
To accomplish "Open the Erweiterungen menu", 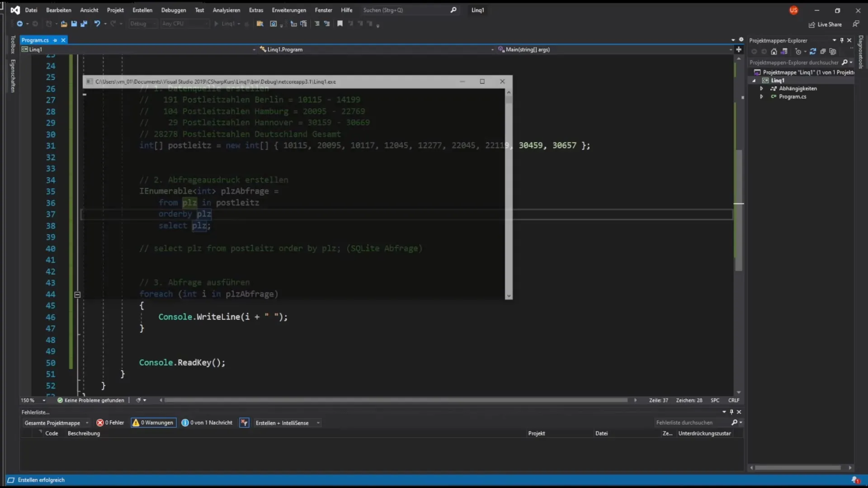I will click(x=289, y=10).
